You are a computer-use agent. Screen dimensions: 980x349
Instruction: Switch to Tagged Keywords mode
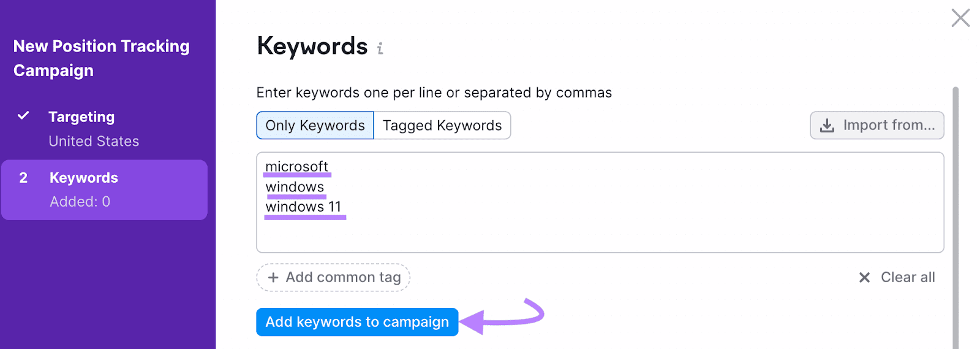[x=442, y=126]
